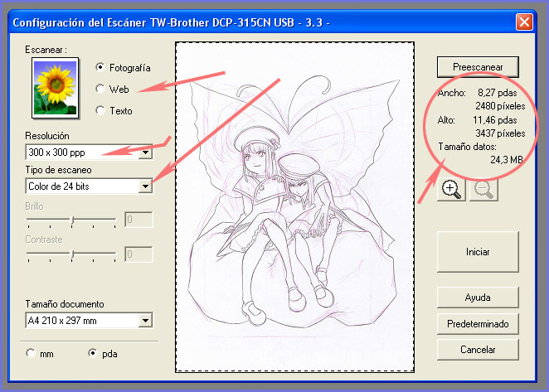The image size is (549, 392).
Task: Click the Color de 24 bits field
Action: point(89,186)
